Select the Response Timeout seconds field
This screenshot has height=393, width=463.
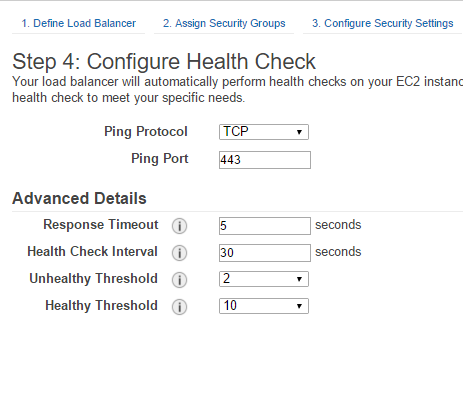[265, 226]
